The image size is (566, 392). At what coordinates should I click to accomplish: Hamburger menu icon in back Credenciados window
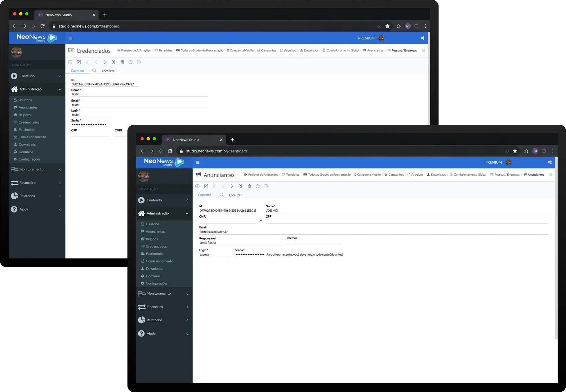point(71,38)
